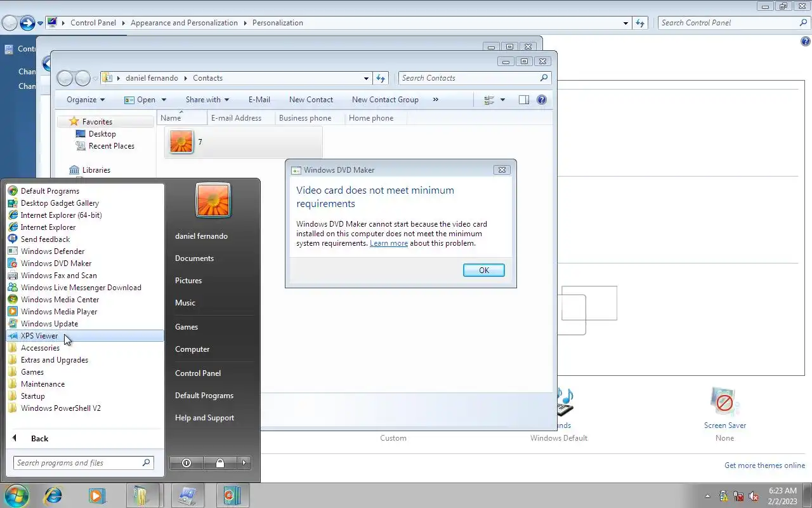812x508 pixels.
Task: Click New Contact
Action: tap(311, 100)
